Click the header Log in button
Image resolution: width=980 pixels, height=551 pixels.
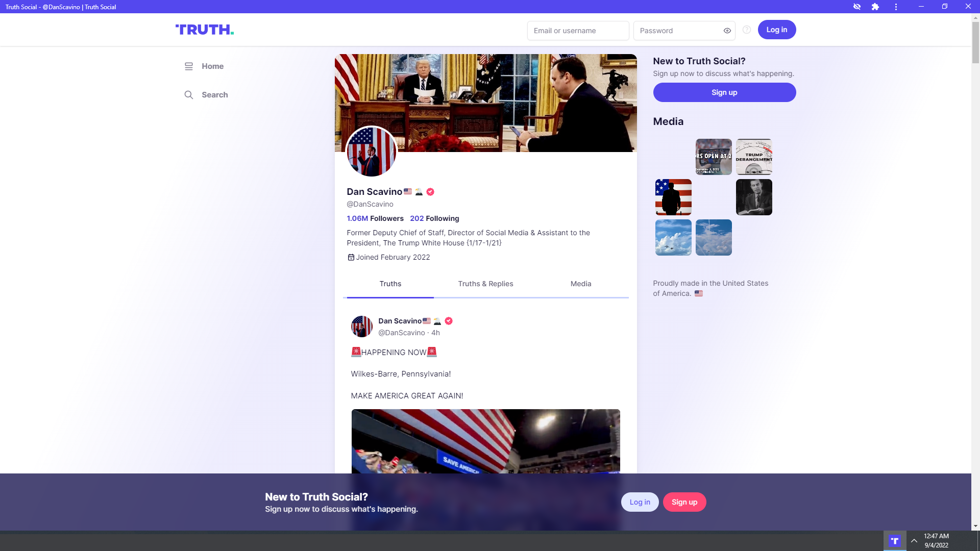(777, 30)
